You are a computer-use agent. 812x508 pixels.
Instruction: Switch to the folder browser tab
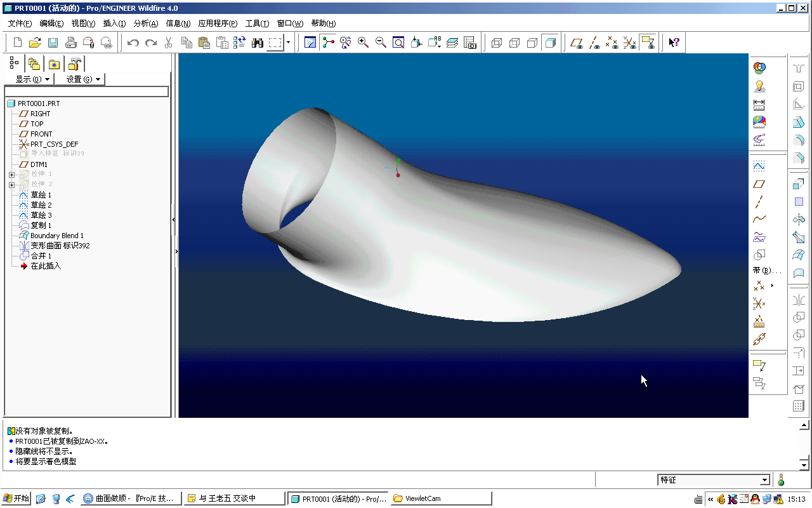pyautogui.click(x=34, y=63)
